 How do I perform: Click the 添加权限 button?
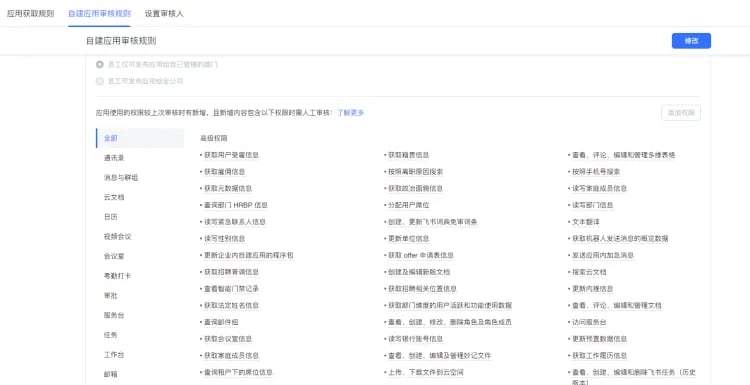point(681,113)
